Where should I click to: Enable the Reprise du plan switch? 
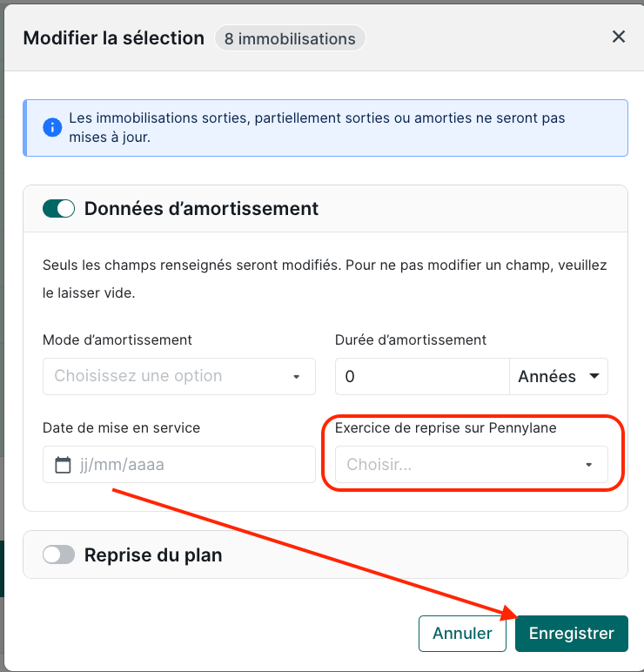(x=59, y=554)
